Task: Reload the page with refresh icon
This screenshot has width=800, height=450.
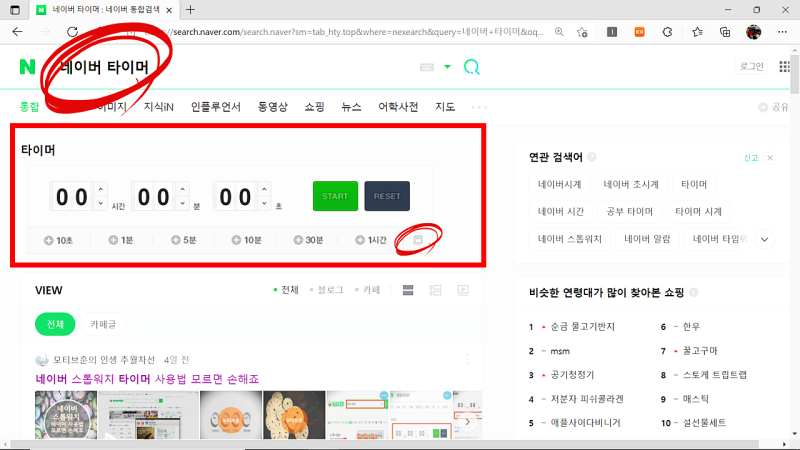Action: pyautogui.click(x=72, y=32)
